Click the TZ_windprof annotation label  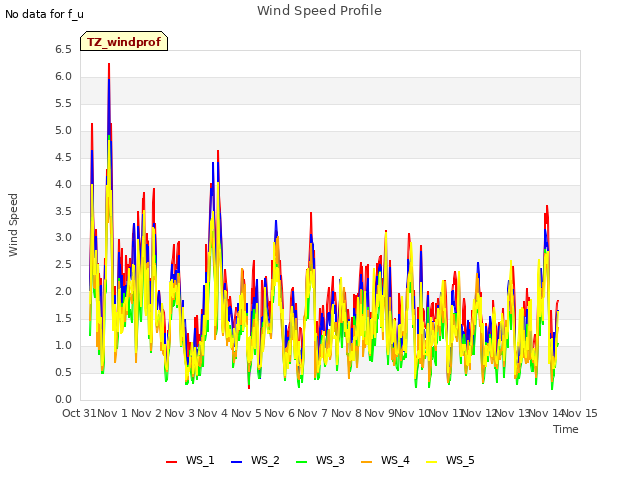point(124,42)
